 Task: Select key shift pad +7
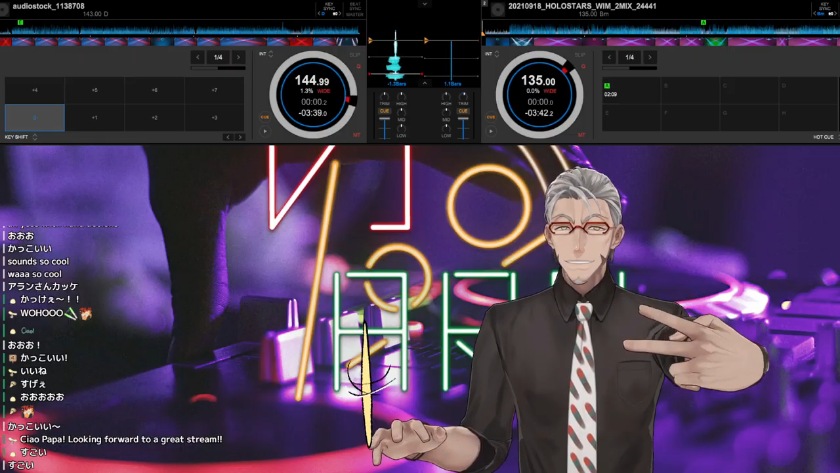214,90
